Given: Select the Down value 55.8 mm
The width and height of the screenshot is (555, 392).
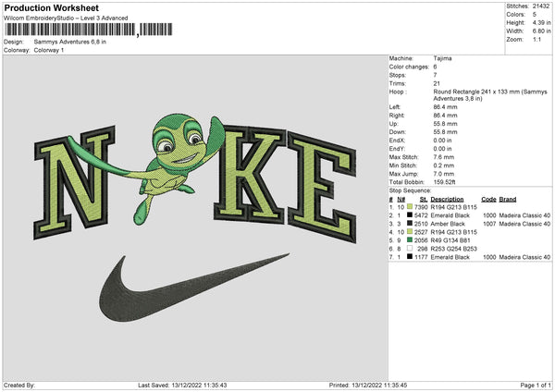Looking at the screenshot, I should (445, 132).
